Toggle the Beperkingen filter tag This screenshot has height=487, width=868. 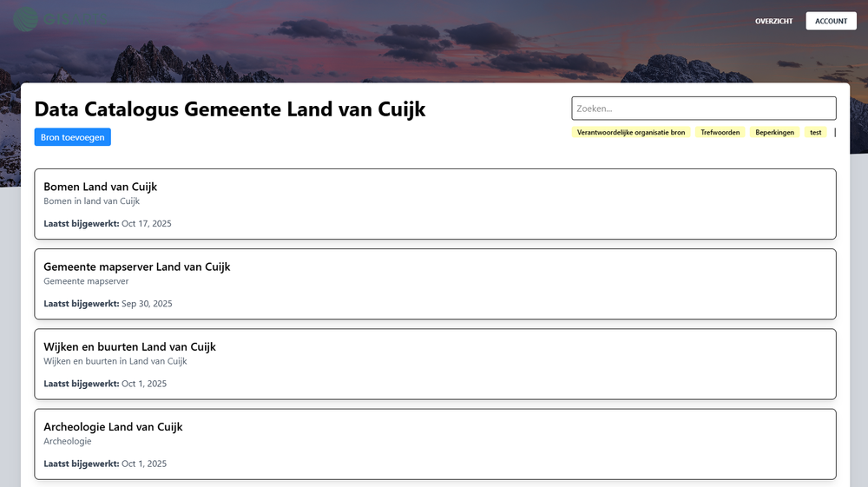[774, 133]
